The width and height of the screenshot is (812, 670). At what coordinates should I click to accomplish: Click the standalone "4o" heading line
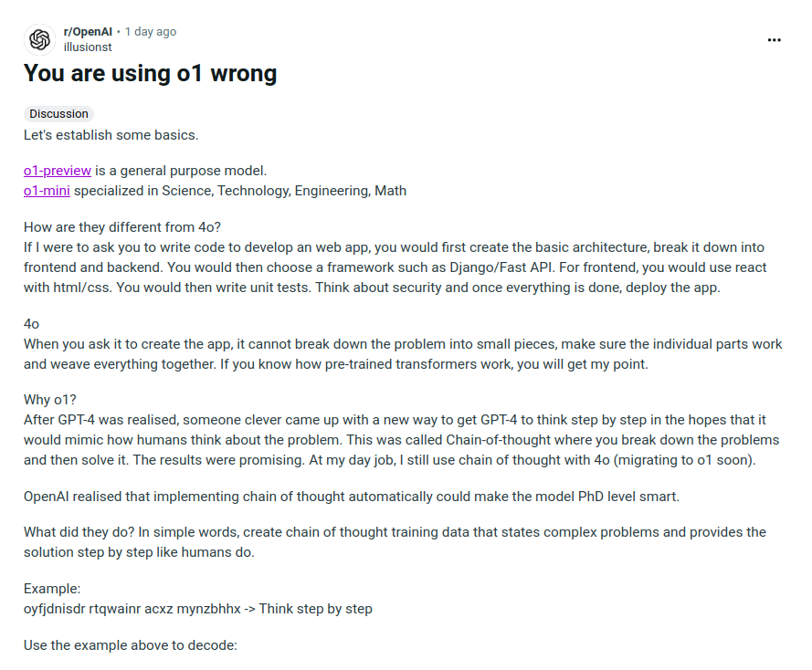31,324
